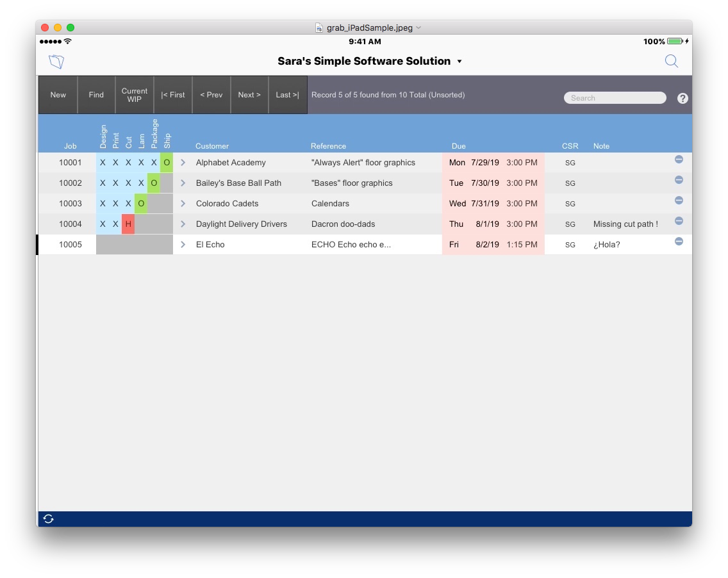Viewport: 728px width, 578px height.
Task: Select job number 10001
Action: click(x=70, y=163)
